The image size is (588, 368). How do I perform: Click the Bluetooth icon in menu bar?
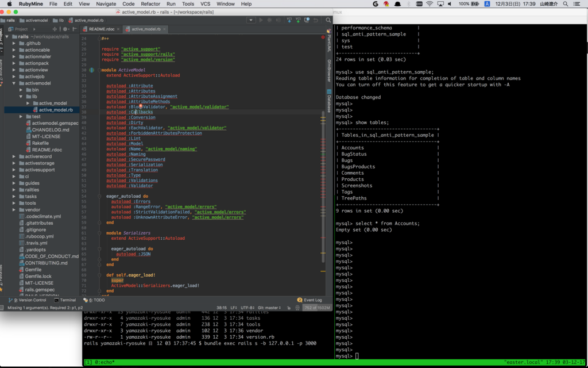[409, 4]
